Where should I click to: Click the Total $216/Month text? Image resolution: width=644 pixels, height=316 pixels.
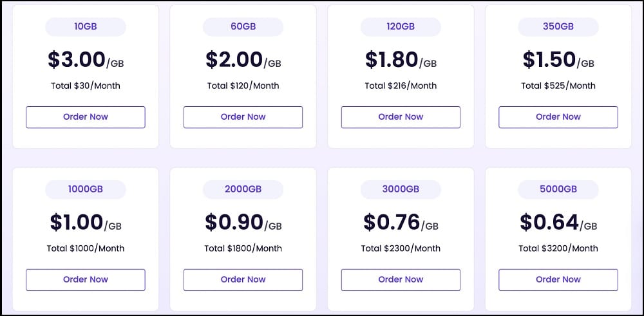[x=401, y=86]
